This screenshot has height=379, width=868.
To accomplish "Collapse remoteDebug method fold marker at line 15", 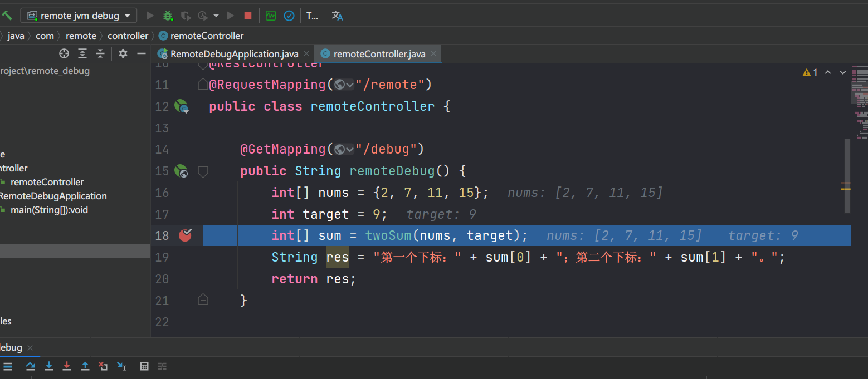I will coord(203,171).
